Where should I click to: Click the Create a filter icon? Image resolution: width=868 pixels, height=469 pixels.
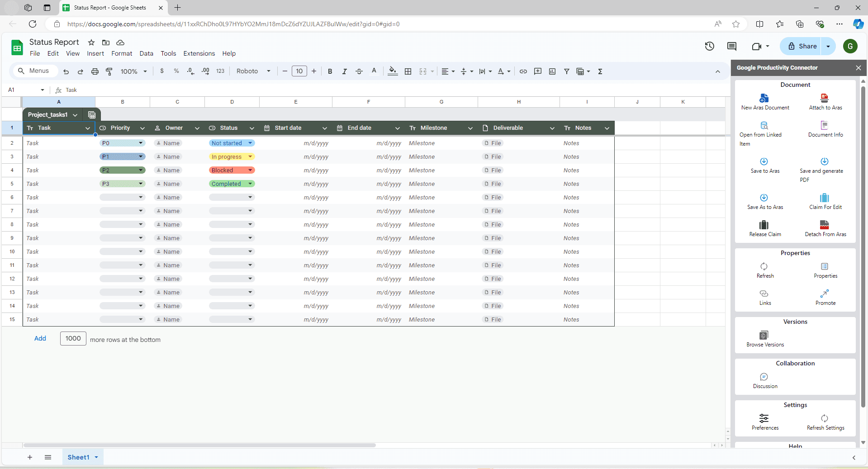567,71
